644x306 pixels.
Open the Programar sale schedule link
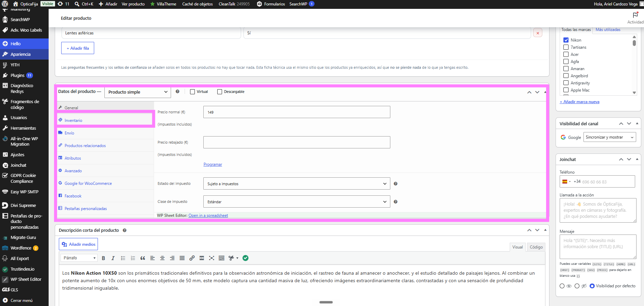[213, 164]
